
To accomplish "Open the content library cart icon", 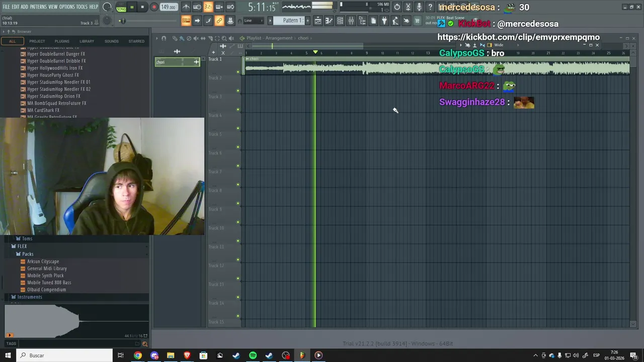I will pos(417,21).
